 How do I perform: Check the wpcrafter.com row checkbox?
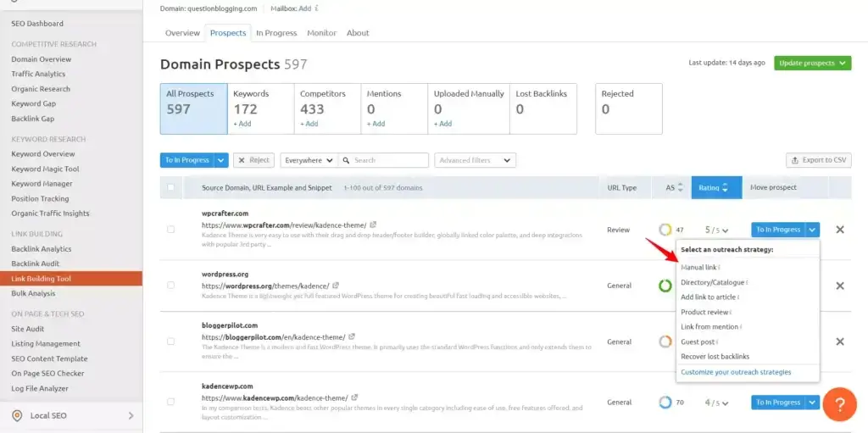click(x=170, y=230)
